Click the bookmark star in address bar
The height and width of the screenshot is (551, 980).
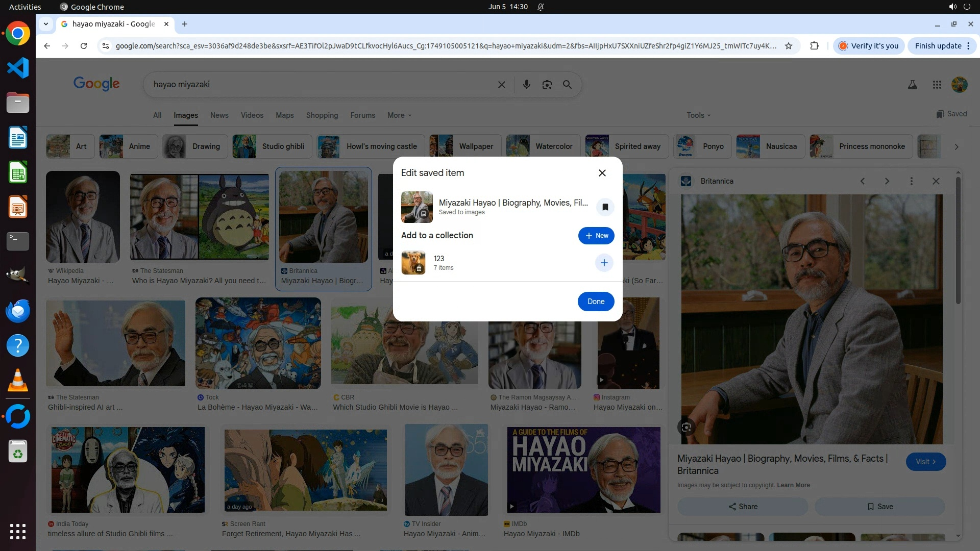(789, 46)
